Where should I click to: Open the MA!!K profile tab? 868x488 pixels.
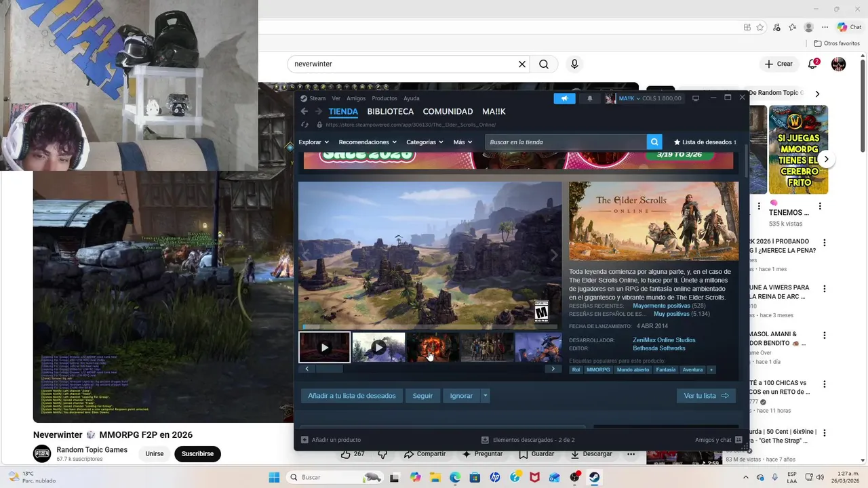coord(494,111)
